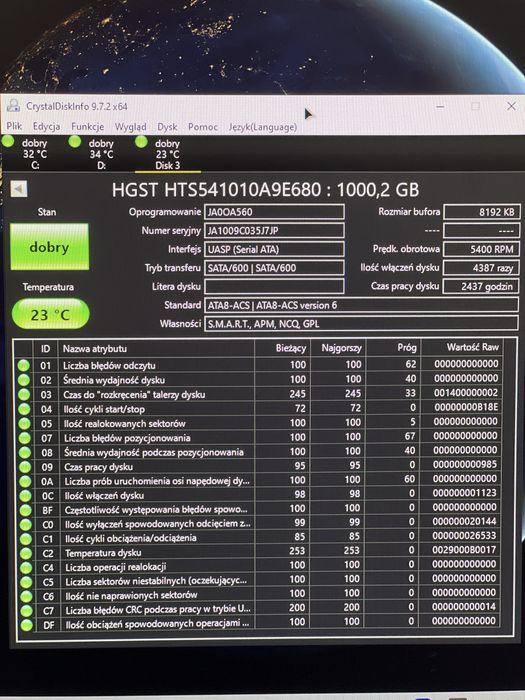Click the Interfejs field UASP (Serial ATA)
This screenshot has width=525, height=700.
(x=274, y=249)
